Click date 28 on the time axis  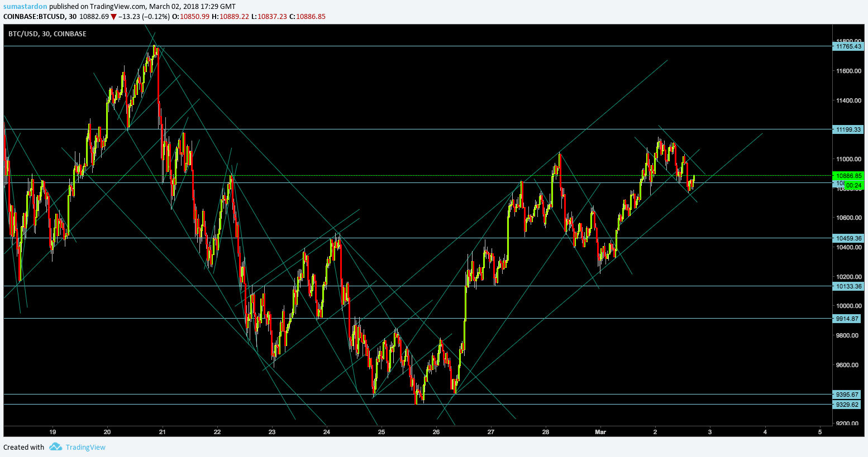tap(546, 432)
